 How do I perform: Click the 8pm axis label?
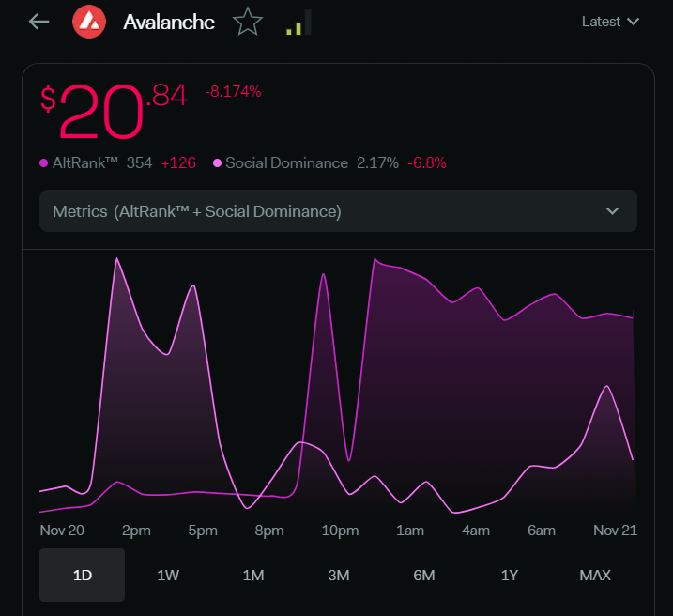pyautogui.click(x=269, y=531)
